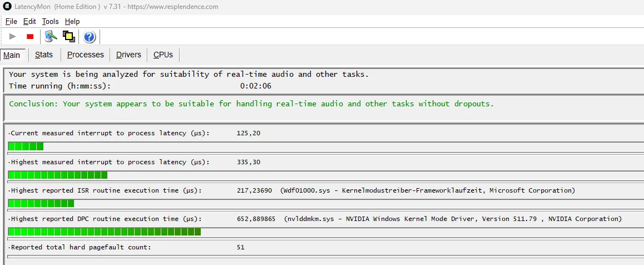Switch to the Stats tab
Viewport: 644px width, 265px height.
[44, 55]
